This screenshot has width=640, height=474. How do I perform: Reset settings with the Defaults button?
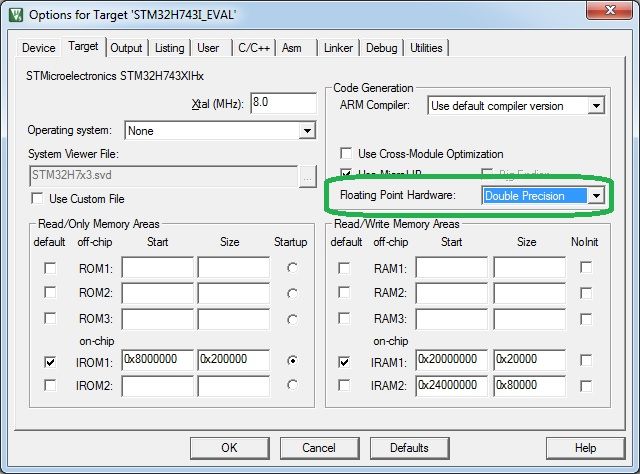(x=410, y=448)
